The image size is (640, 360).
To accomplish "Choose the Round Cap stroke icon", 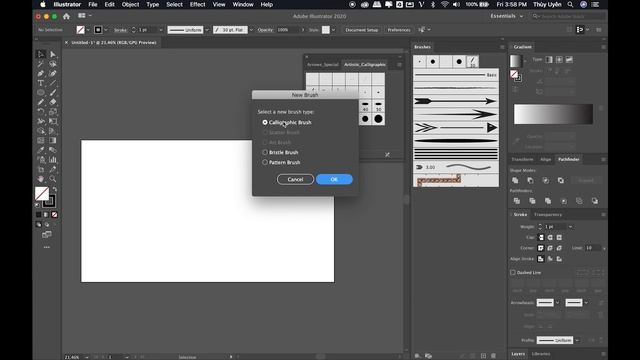I will coord(550,237).
